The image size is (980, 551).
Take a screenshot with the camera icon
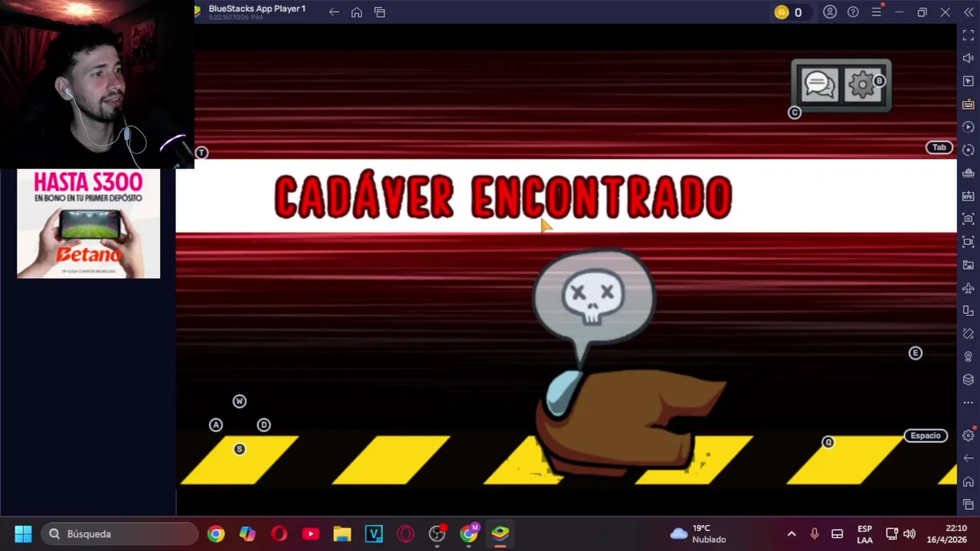tap(969, 219)
